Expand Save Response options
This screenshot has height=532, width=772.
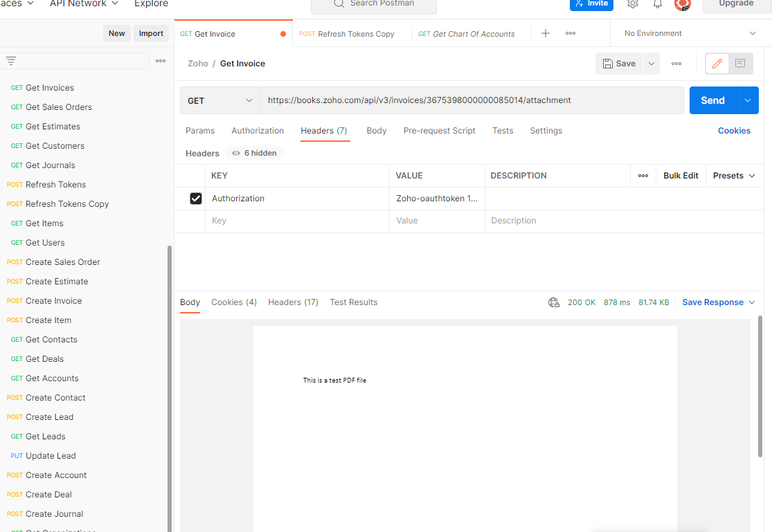coord(753,302)
